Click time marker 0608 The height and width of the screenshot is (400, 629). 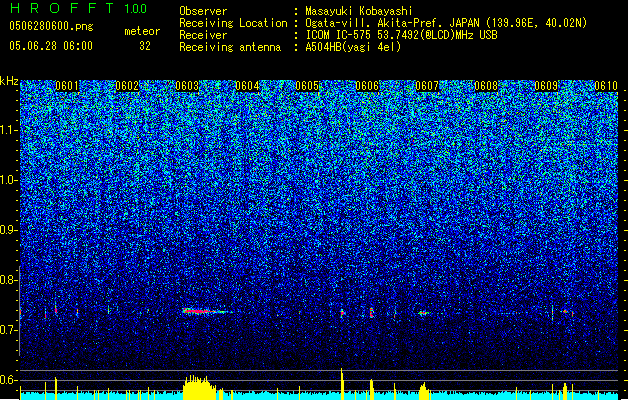(486, 86)
